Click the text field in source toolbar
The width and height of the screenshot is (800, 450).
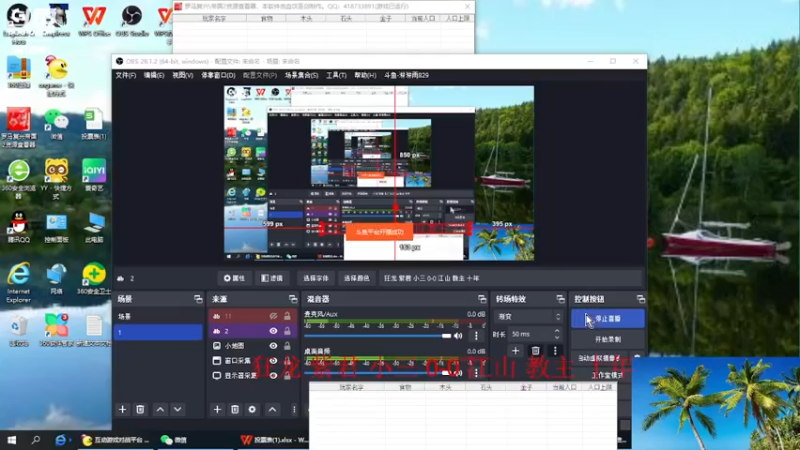512,278
